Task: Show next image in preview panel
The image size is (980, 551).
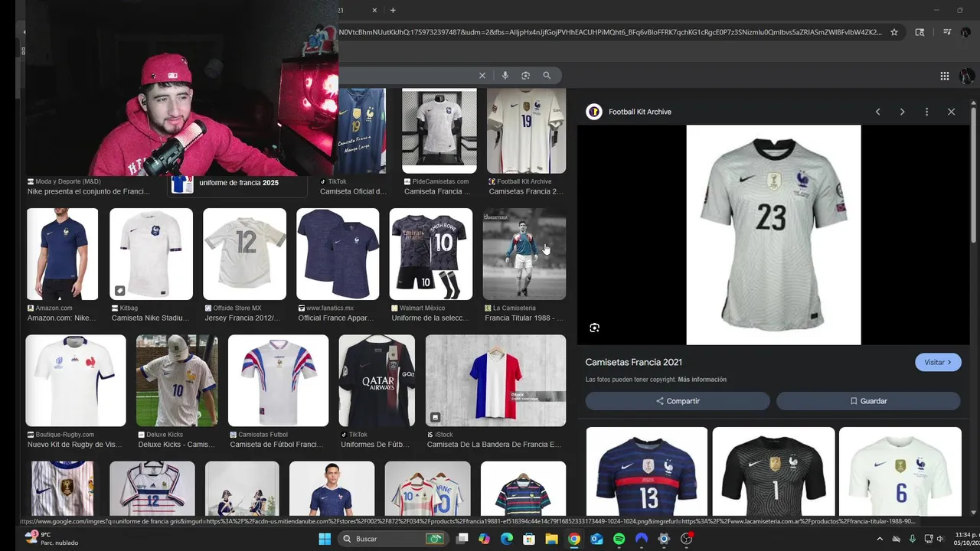Action: (x=903, y=112)
